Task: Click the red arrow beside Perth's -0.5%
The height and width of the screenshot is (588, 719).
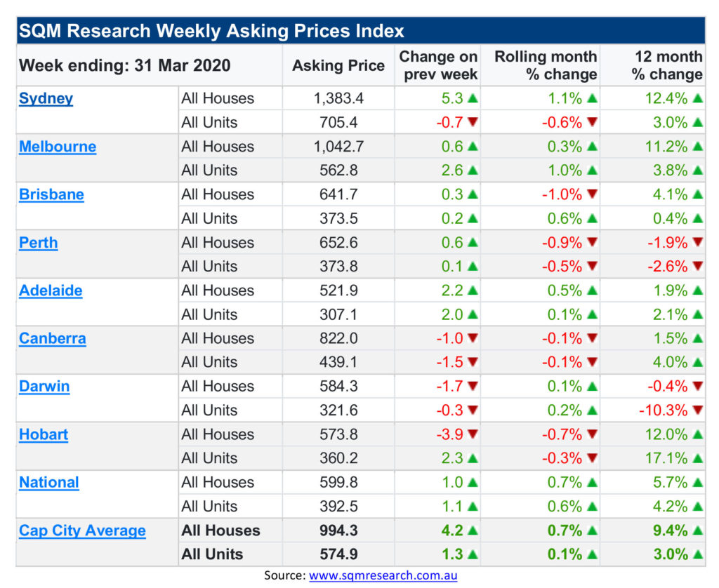Action: coord(593,266)
